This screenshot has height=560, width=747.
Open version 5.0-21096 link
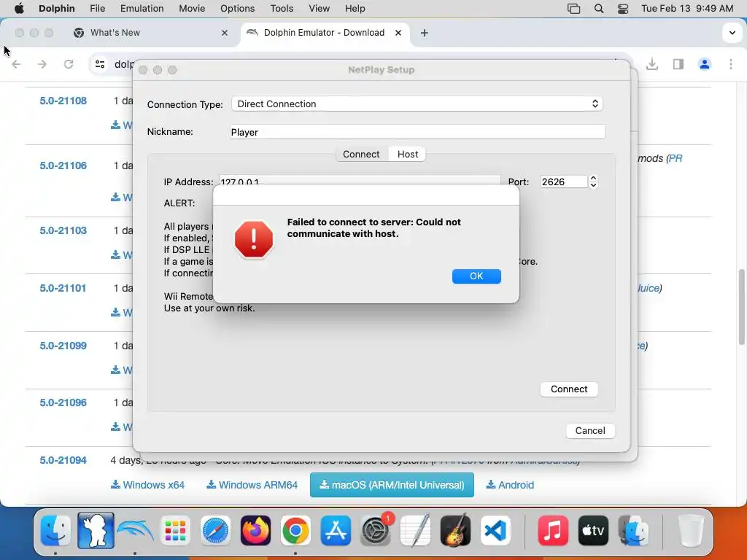tap(63, 402)
